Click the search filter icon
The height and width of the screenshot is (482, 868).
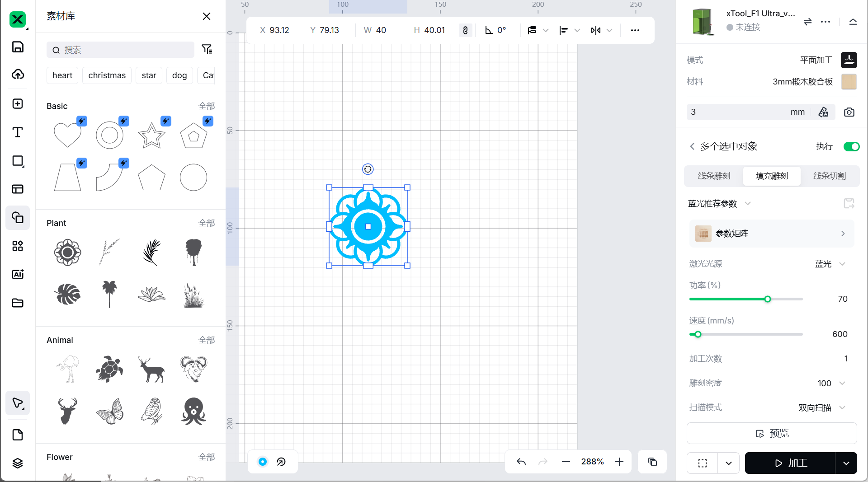[207, 49]
